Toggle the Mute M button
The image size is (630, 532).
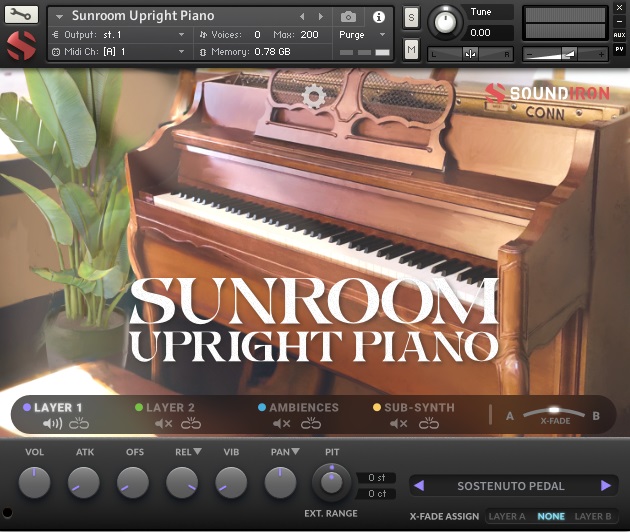[411, 49]
